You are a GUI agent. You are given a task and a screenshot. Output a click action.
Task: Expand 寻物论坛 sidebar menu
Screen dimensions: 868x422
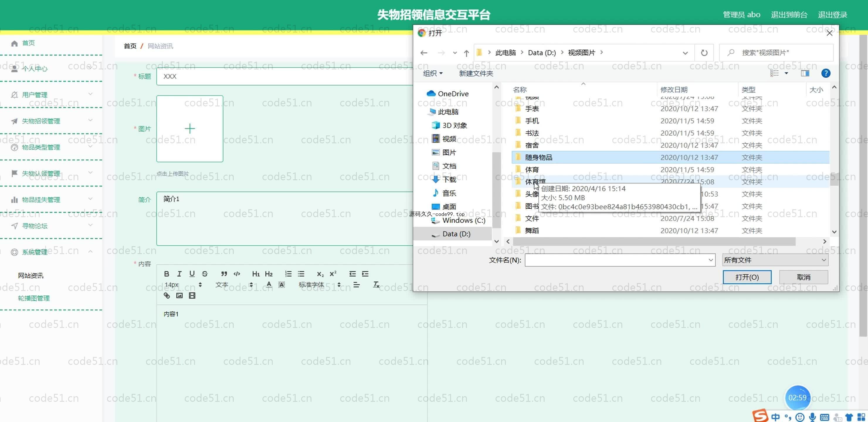pyautogui.click(x=51, y=226)
